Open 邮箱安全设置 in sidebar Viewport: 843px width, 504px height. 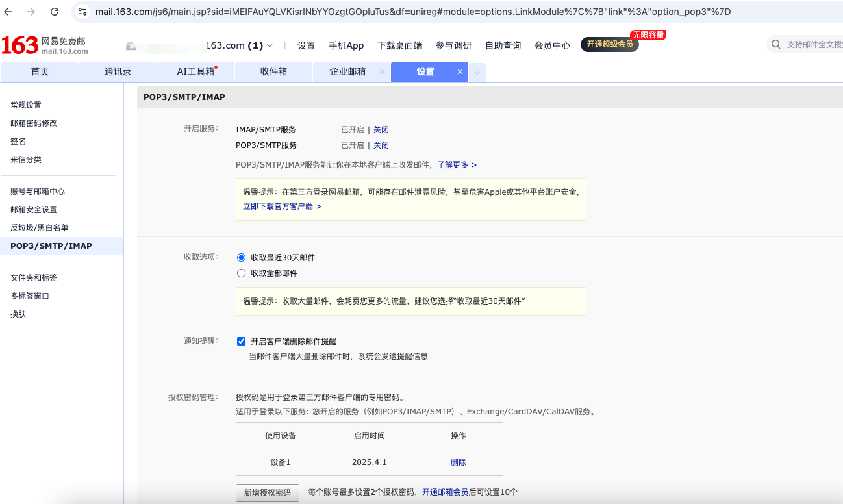point(34,210)
